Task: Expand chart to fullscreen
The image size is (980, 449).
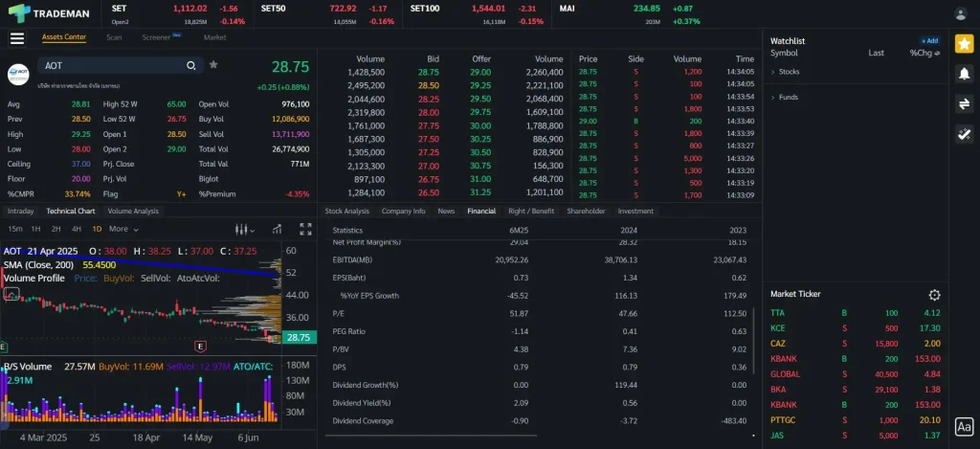Action: click(x=305, y=229)
